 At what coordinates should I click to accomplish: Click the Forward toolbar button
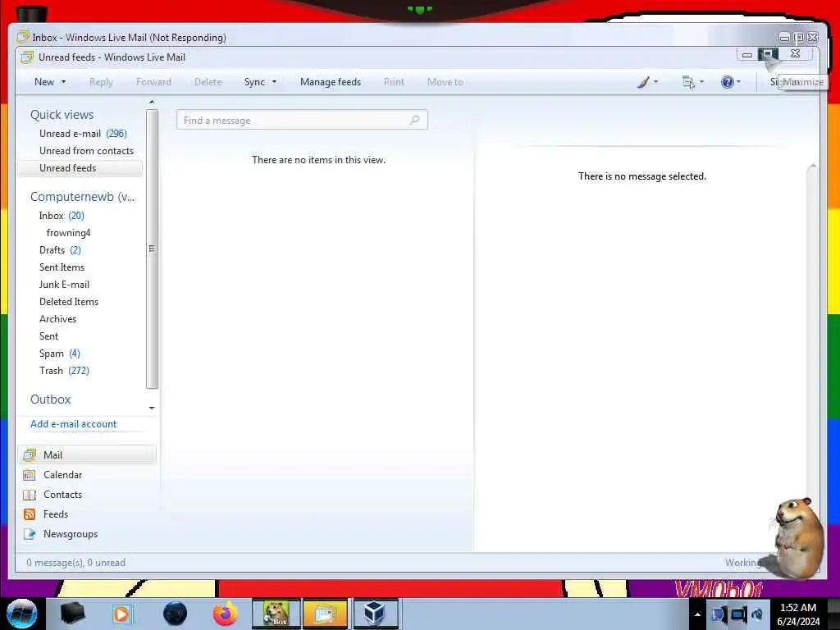(x=153, y=82)
